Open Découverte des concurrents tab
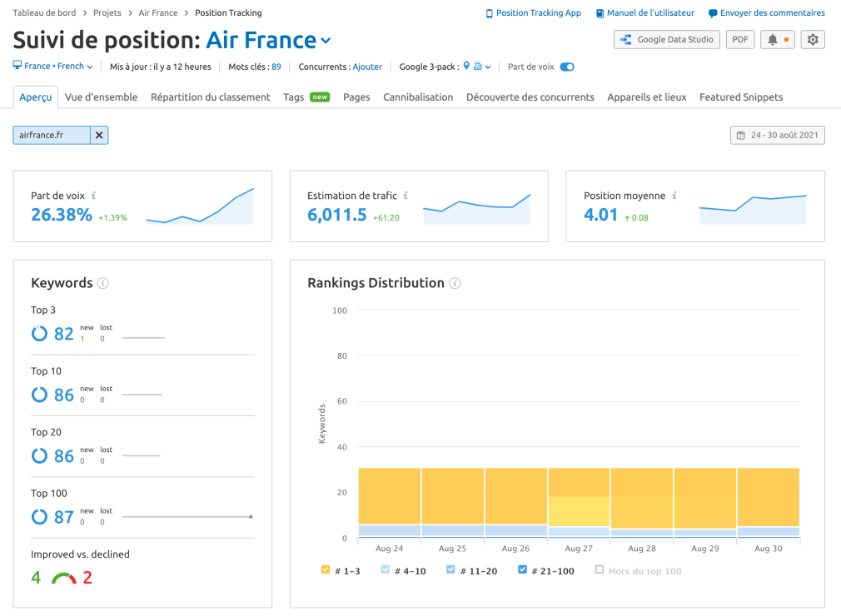Image resolution: width=841 pixels, height=616 pixels. click(x=530, y=97)
